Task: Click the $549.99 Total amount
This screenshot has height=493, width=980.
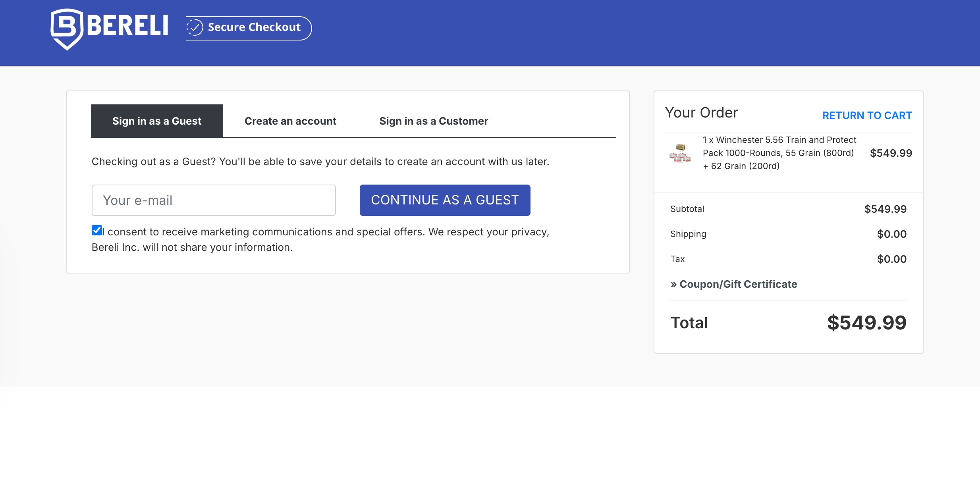Action: pyautogui.click(x=867, y=322)
